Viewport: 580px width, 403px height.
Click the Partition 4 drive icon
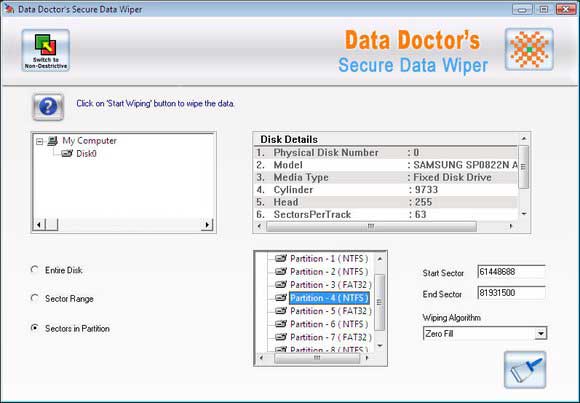pyautogui.click(x=281, y=298)
